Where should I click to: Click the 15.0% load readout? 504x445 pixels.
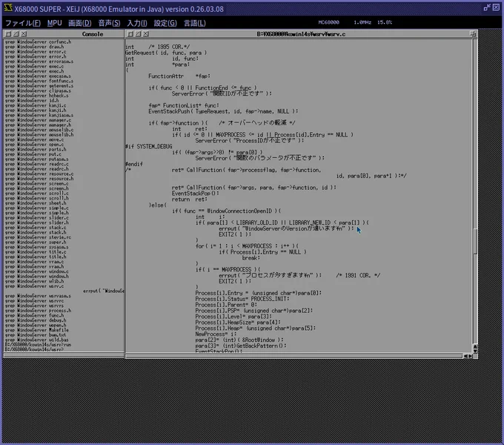(x=385, y=22)
